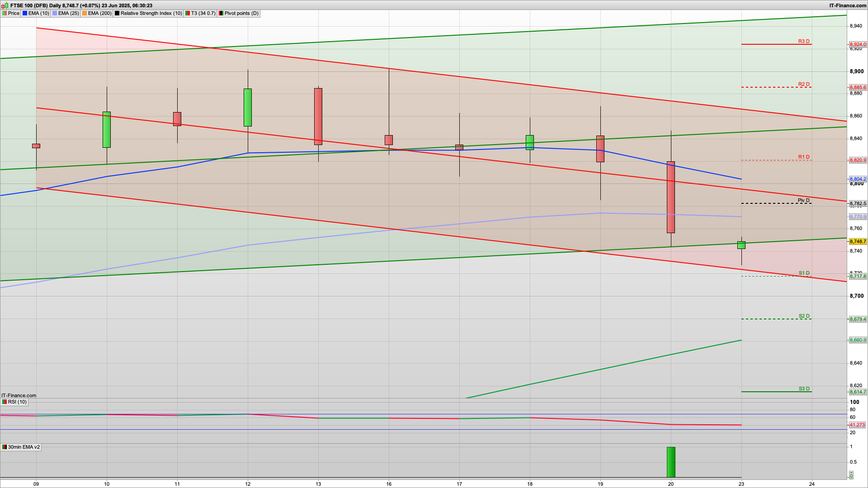This screenshot has height=488, width=868.
Task: Click the IT-Finance.com watermark link
Action: (x=19, y=395)
